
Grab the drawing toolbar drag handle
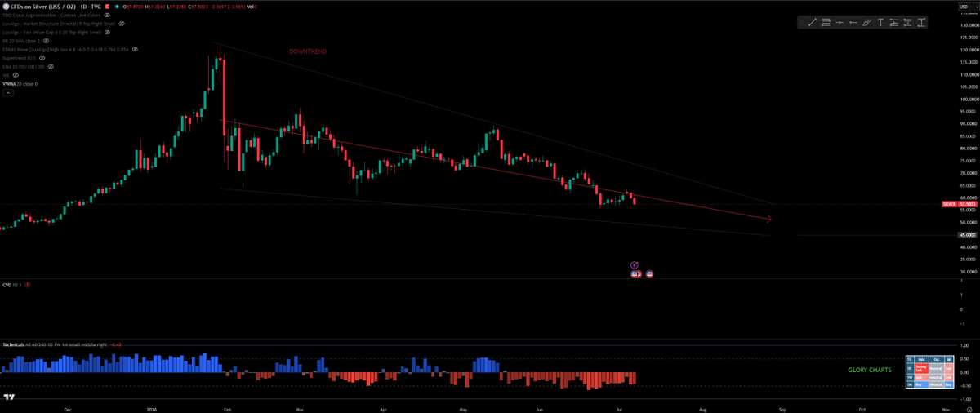tap(801, 22)
